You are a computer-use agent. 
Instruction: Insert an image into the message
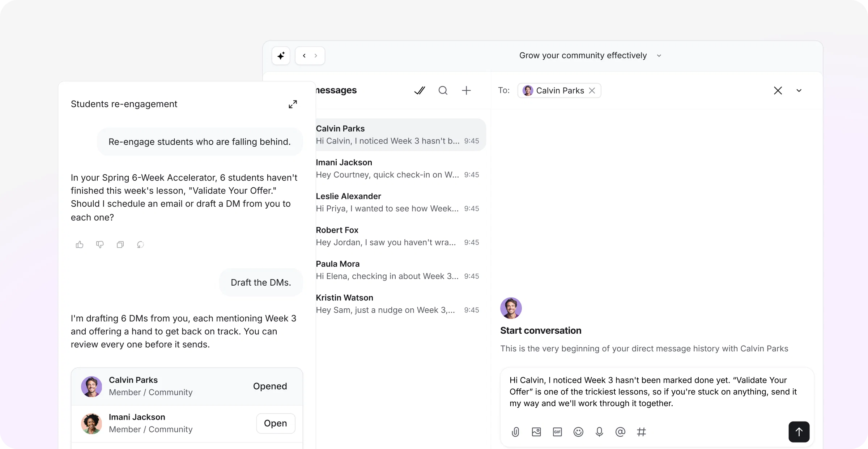pyautogui.click(x=536, y=432)
